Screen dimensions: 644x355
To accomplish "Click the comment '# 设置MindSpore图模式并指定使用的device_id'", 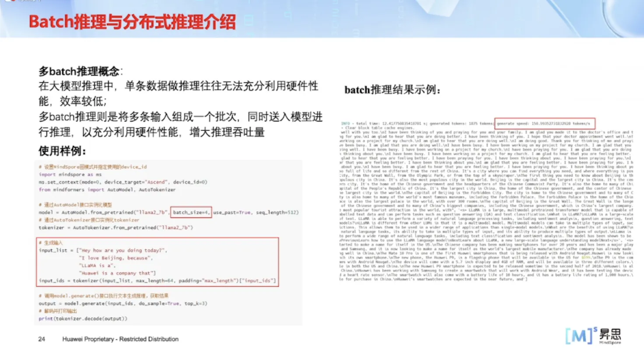I will tap(93, 167).
